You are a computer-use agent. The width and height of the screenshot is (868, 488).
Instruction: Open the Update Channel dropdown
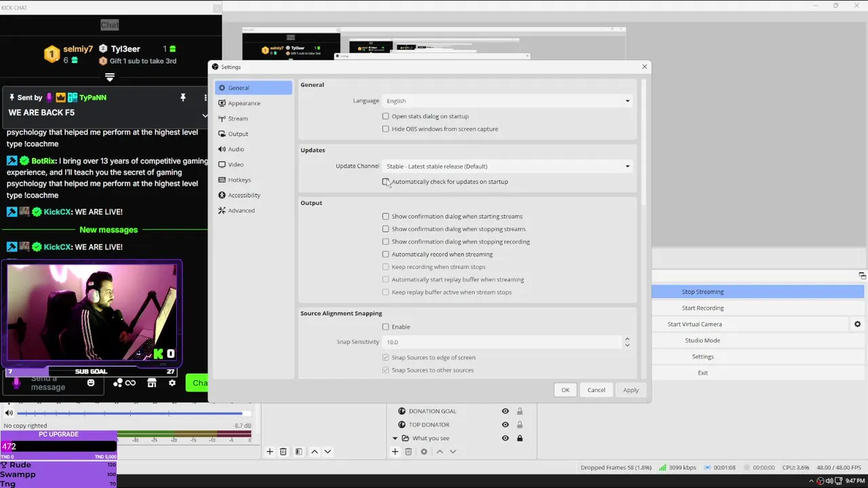[x=507, y=166]
